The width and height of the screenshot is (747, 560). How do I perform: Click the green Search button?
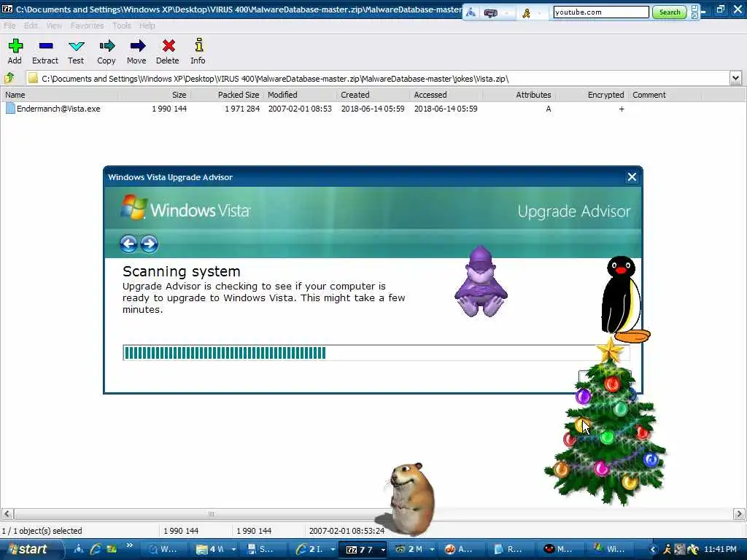[670, 12]
